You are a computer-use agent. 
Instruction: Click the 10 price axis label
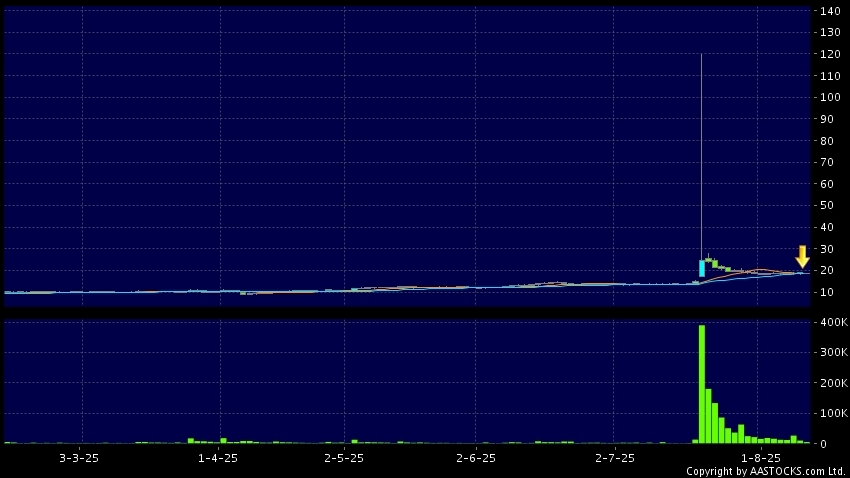click(x=827, y=292)
